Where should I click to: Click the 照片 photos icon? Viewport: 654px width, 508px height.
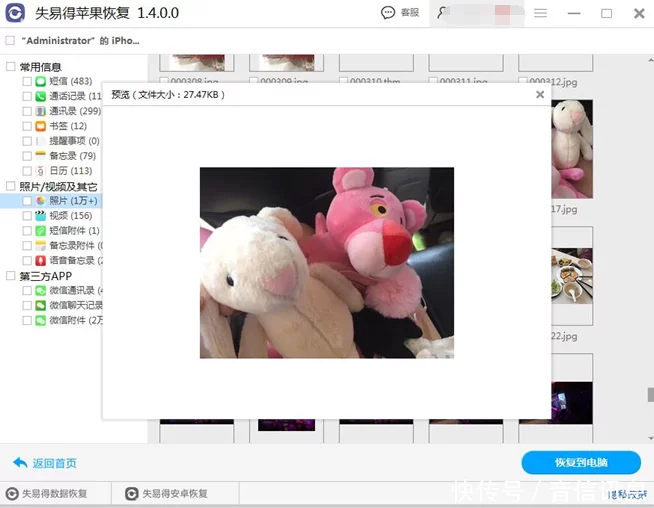tap(40, 201)
